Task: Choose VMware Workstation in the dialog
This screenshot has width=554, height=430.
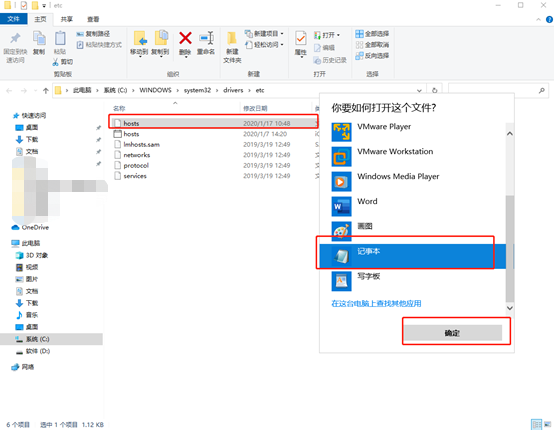Action: [412, 157]
